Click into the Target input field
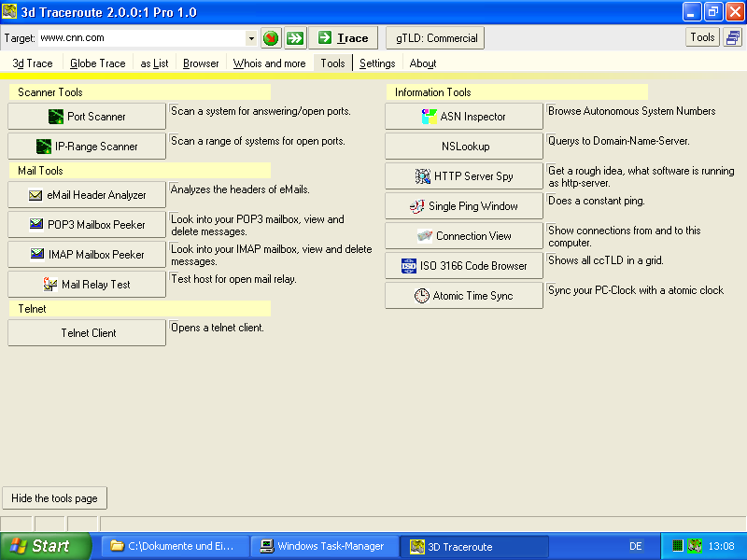Image resolution: width=747 pixels, height=560 pixels. 142,38
